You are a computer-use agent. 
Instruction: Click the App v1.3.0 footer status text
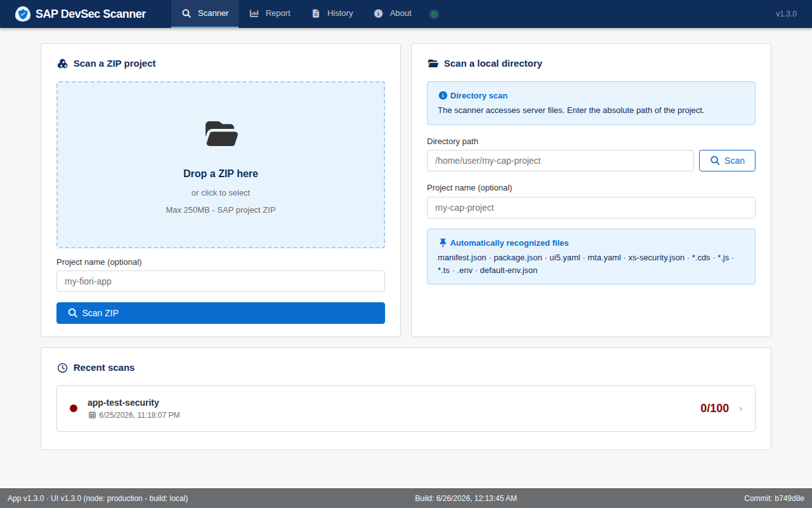pyautogui.click(x=98, y=498)
